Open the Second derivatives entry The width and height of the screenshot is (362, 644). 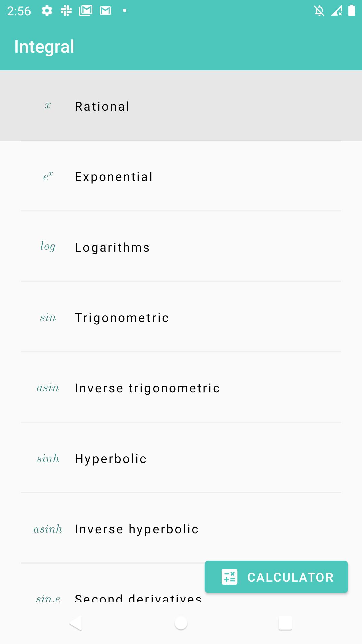[x=138, y=598]
